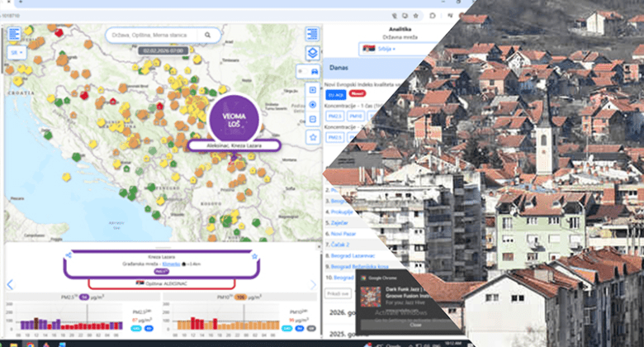Add Kneza Lazara station to favorites

click(254, 258)
